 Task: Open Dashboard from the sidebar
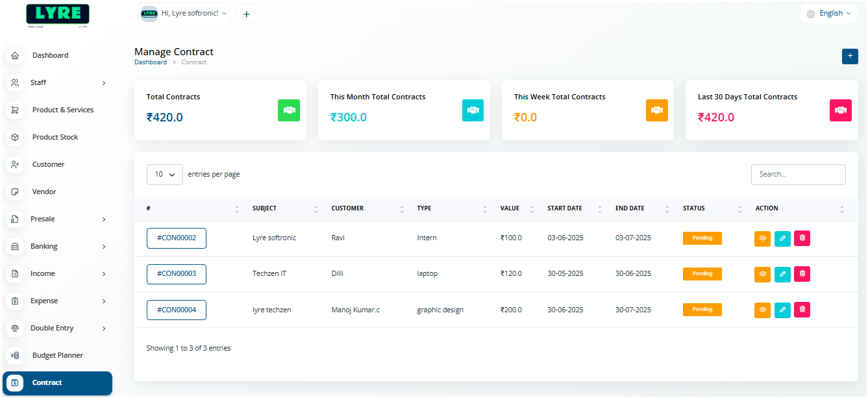tap(50, 56)
